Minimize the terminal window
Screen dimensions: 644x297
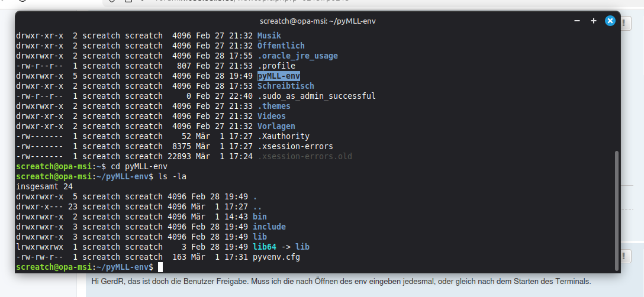pyautogui.click(x=577, y=21)
